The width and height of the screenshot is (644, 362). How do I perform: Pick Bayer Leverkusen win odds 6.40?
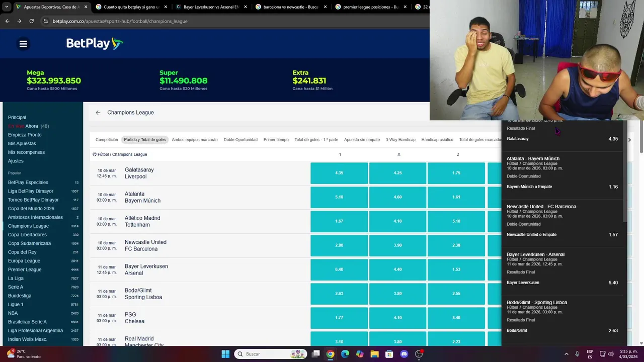coord(339,269)
